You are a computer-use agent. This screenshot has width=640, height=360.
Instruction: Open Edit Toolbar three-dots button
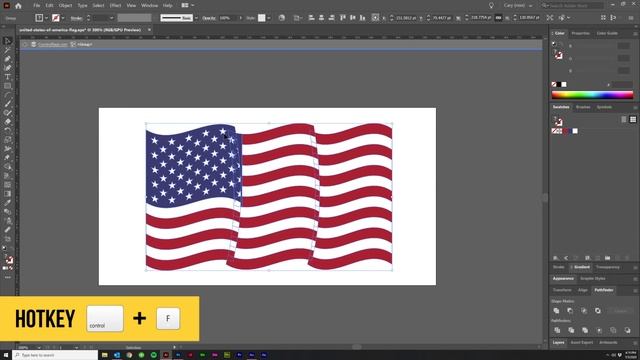point(7,278)
